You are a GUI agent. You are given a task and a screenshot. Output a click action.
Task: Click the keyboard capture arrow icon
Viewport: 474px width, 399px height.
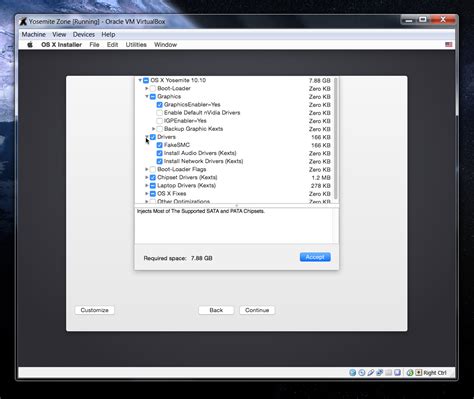419,373
